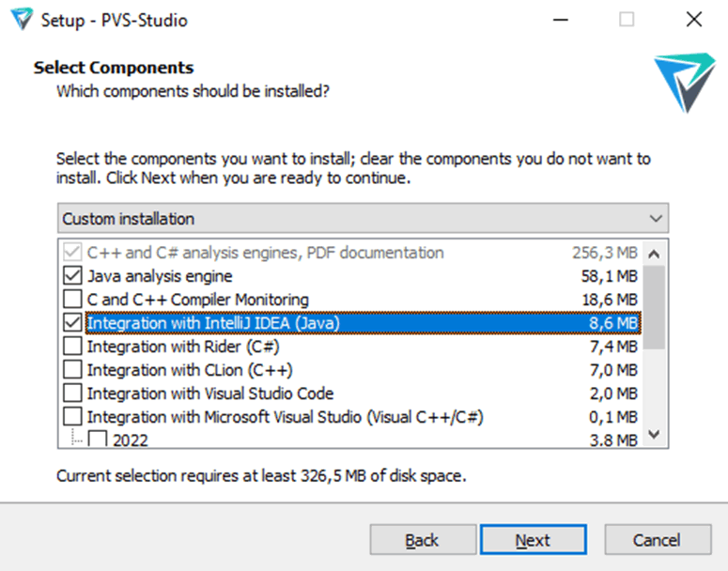
Task: Enable the 2022 sub-component checkbox
Action: pos(98,439)
